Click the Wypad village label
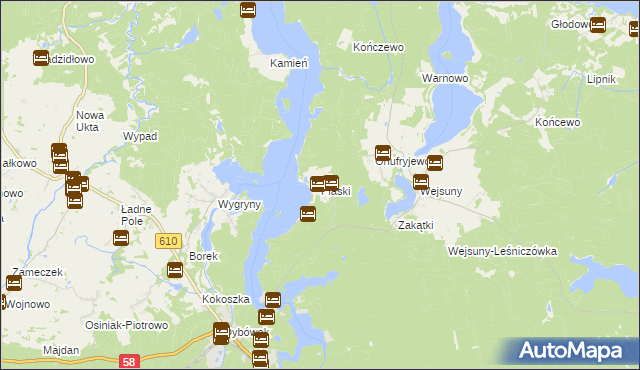 click(140, 136)
